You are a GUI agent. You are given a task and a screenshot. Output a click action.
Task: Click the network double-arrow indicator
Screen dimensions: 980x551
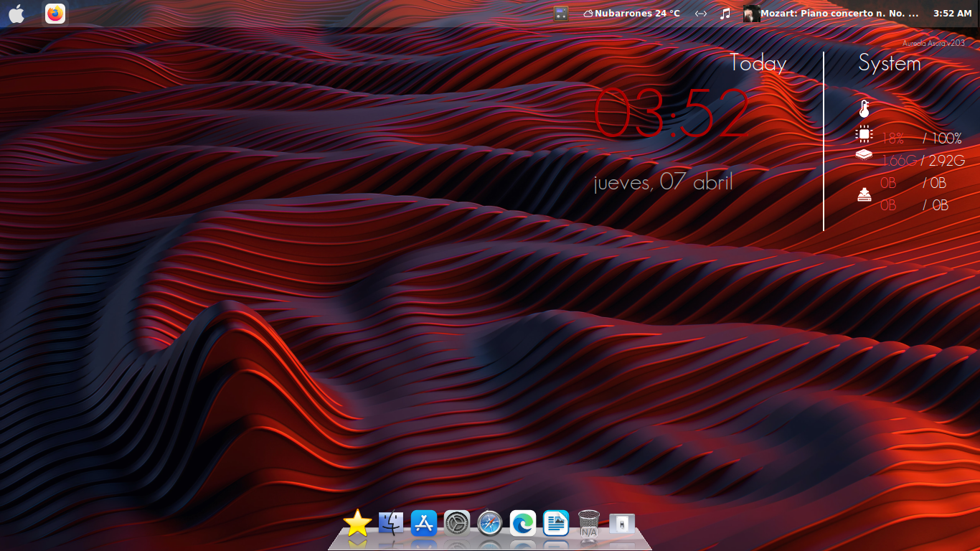tap(701, 14)
